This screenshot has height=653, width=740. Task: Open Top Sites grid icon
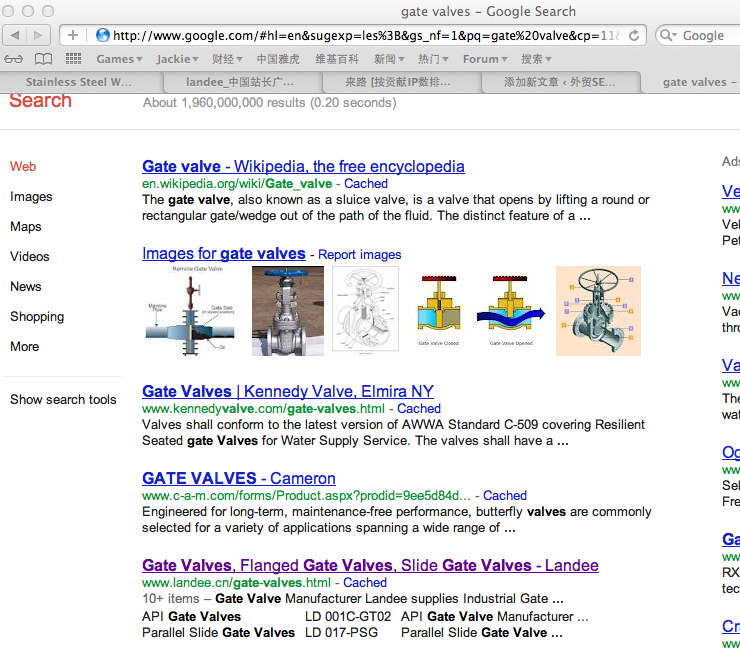(x=73, y=59)
